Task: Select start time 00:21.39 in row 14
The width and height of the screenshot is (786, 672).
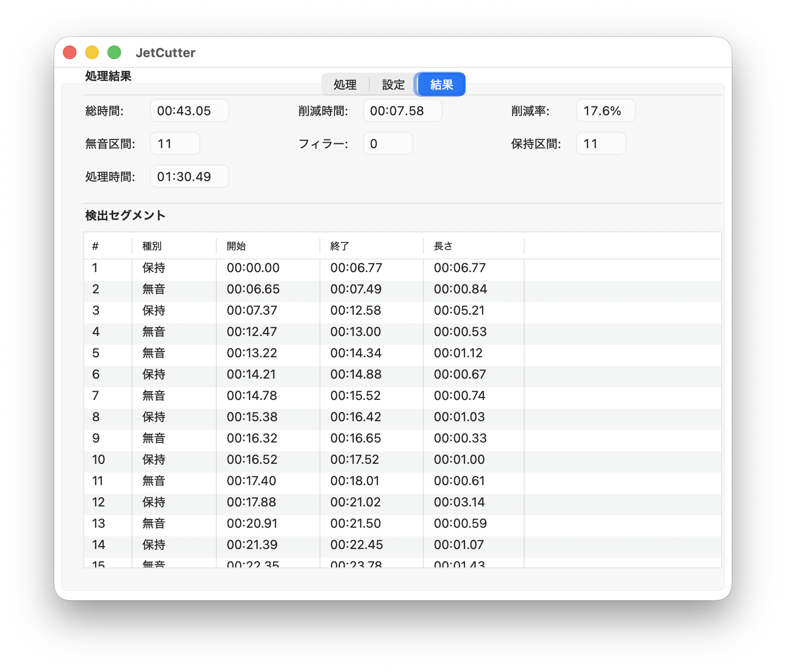Action: [x=252, y=545]
